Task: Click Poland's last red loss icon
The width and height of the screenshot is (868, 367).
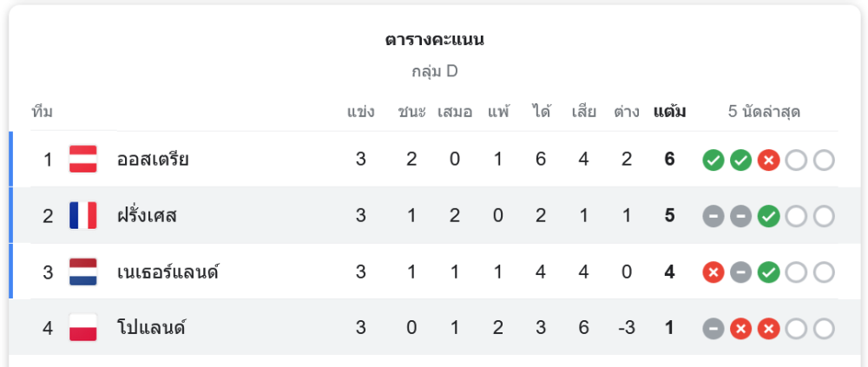Action: tap(768, 329)
